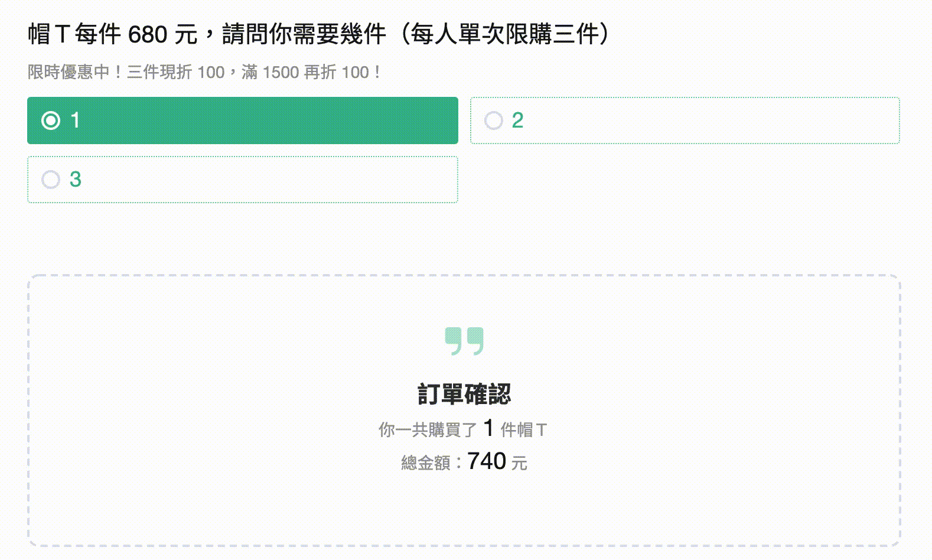Click the white number 1 option label

[x=75, y=121]
